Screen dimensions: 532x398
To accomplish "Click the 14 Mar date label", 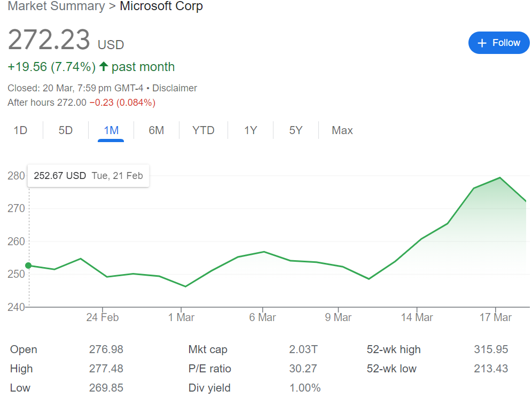I will 417,317.
